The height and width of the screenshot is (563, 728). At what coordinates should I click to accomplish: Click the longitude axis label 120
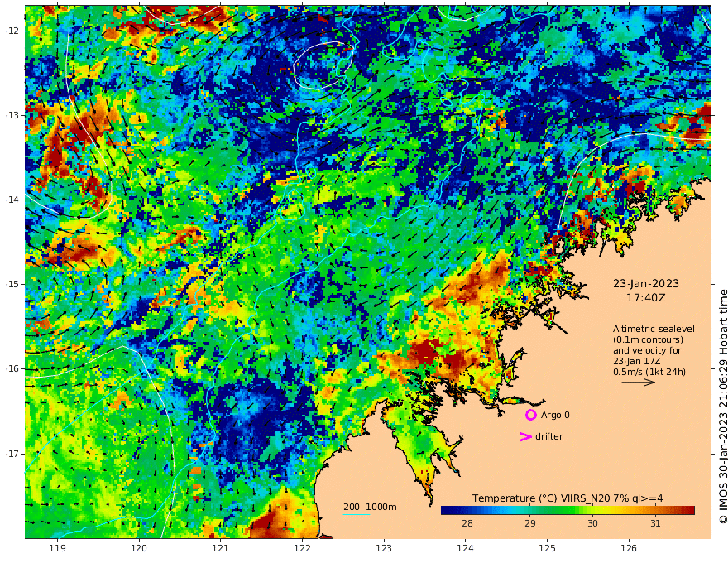[x=139, y=548]
